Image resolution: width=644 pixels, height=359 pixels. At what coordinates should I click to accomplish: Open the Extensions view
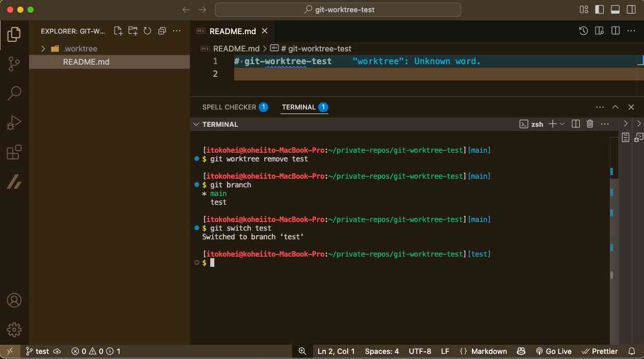[14, 152]
